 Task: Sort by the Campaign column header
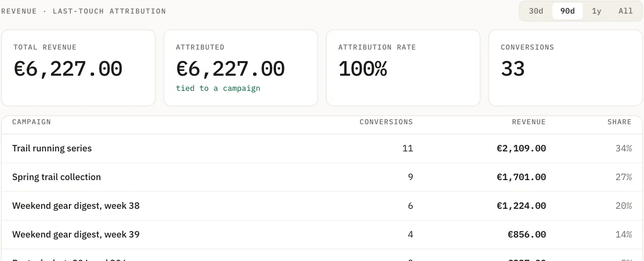click(32, 122)
